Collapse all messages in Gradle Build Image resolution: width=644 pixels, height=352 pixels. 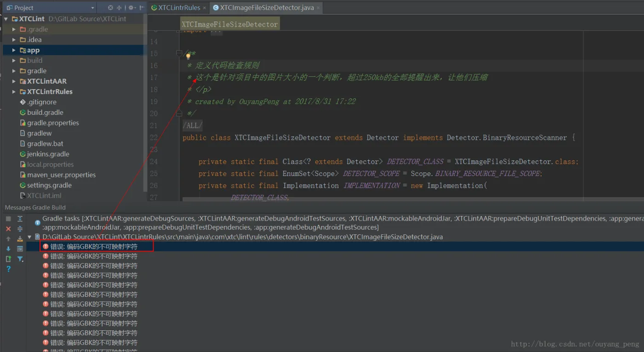coord(20,229)
